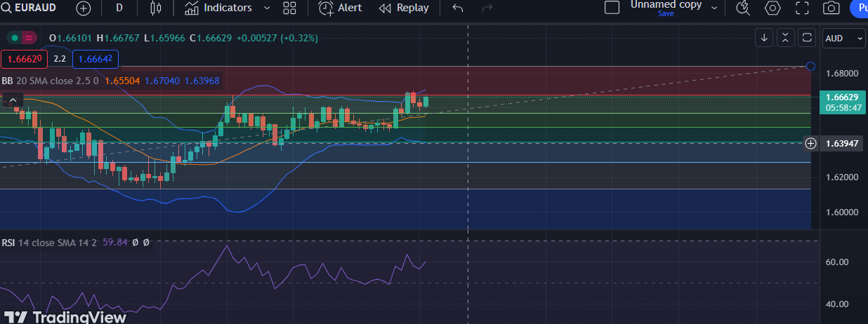
Task: Click the plus at price 1.63947
Action: pos(810,143)
